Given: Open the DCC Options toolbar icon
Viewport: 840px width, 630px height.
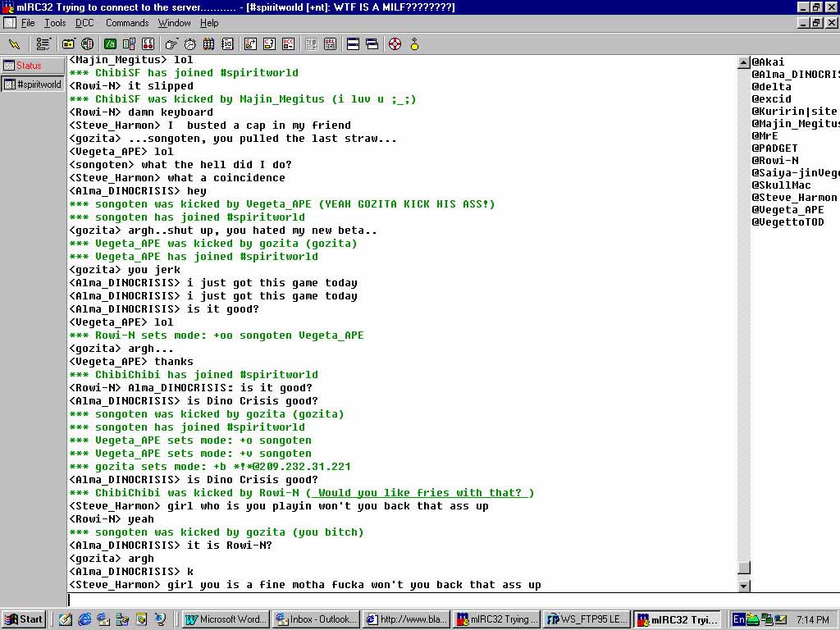Looking at the screenshot, I should 288,44.
